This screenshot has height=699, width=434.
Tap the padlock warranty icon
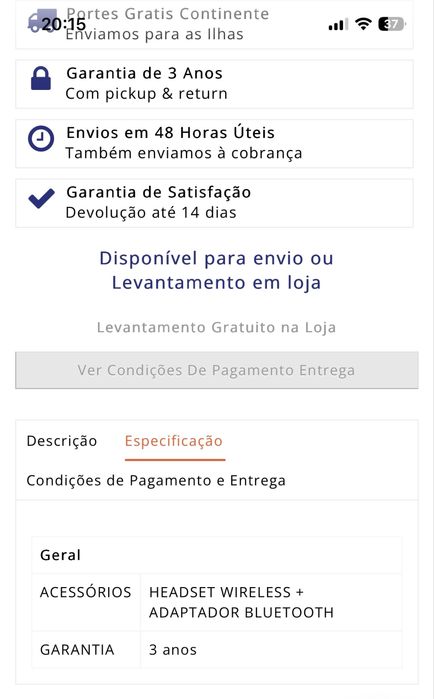[41, 78]
